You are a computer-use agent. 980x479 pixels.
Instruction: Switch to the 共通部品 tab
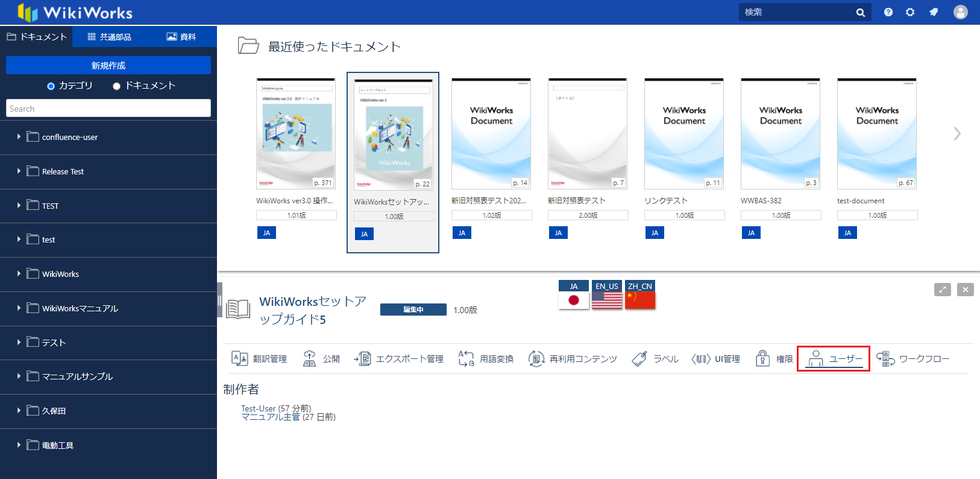pos(109,37)
